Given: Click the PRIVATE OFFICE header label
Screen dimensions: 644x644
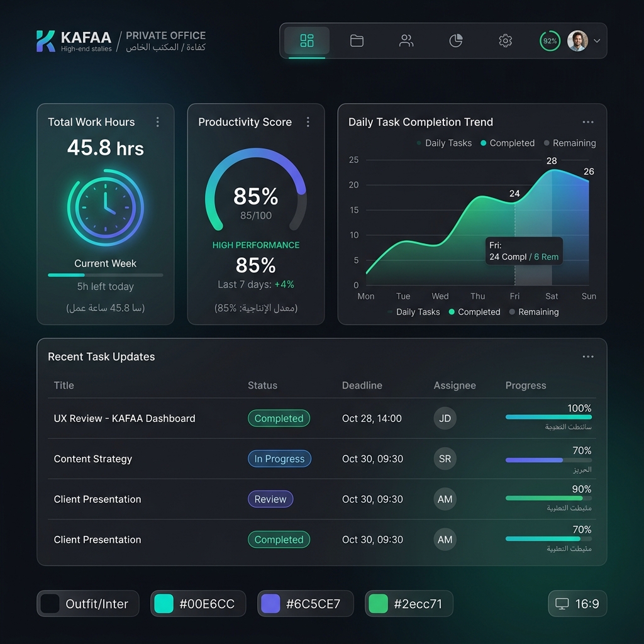Looking at the screenshot, I should point(165,35).
